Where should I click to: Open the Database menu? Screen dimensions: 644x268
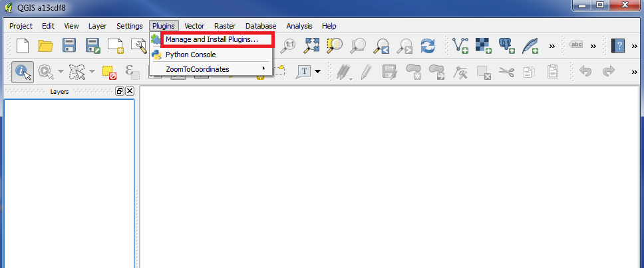pos(261,26)
